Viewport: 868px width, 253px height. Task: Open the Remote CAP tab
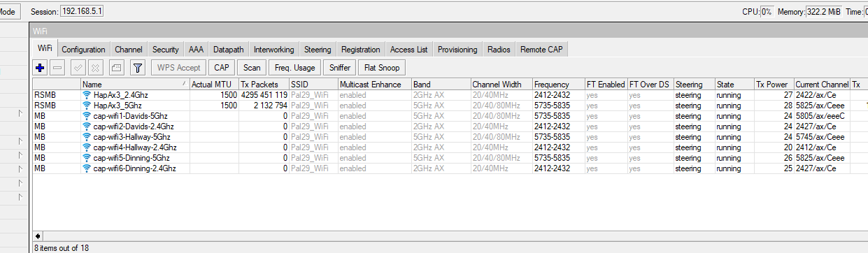click(x=542, y=50)
